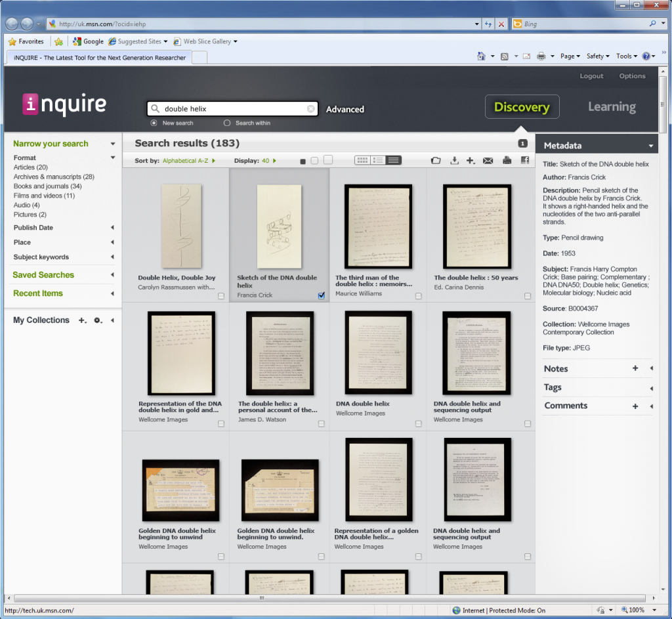Screen dimensions: 672x619
Task: Click the browser Back arrow button
Action: (x=12, y=24)
